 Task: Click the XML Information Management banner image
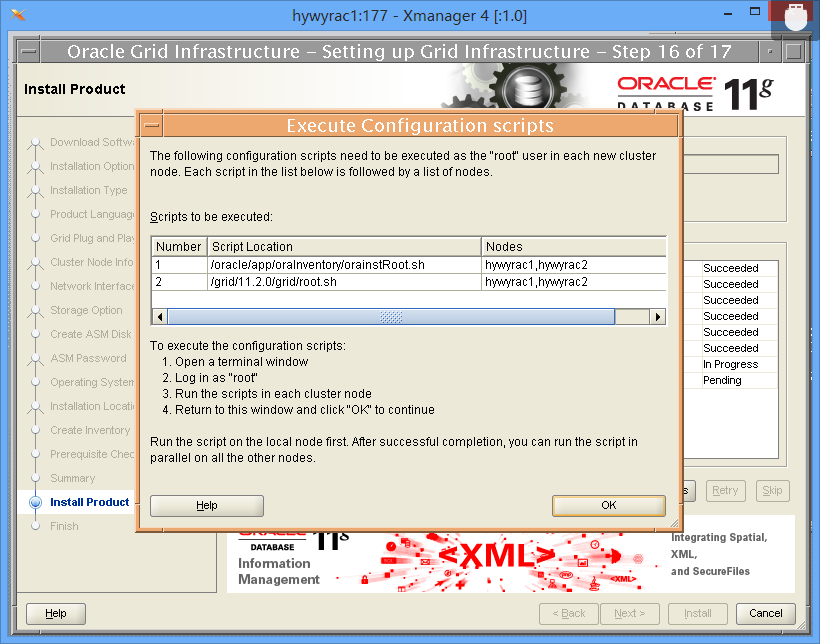click(x=510, y=562)
